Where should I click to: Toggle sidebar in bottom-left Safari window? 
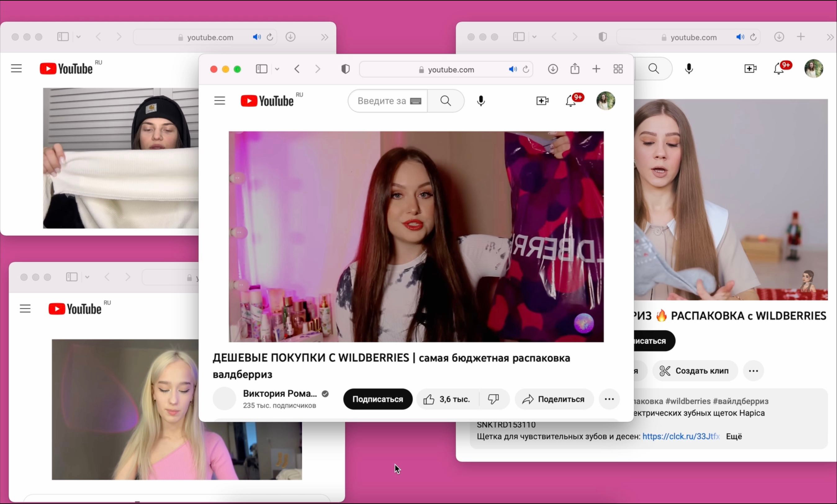click(72, 277)
